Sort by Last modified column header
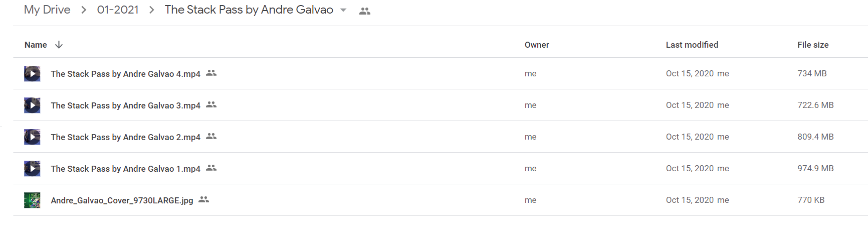The height and width of the screenshot is (231, 868). pyautogui.click(x=692, y=45)
